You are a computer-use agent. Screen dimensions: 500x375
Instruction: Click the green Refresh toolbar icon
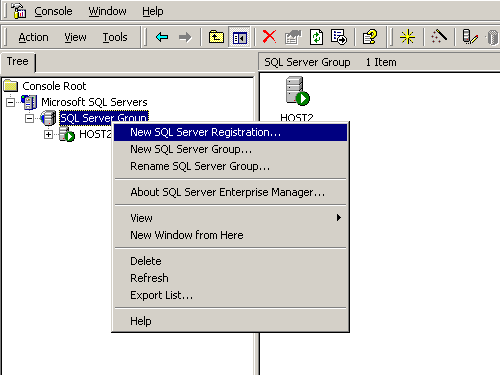(316, 37)
